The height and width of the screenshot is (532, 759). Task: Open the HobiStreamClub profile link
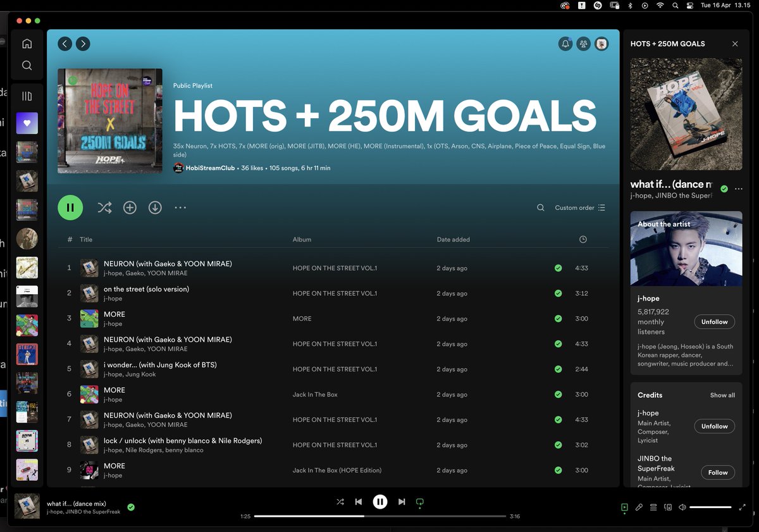[211, 168]
